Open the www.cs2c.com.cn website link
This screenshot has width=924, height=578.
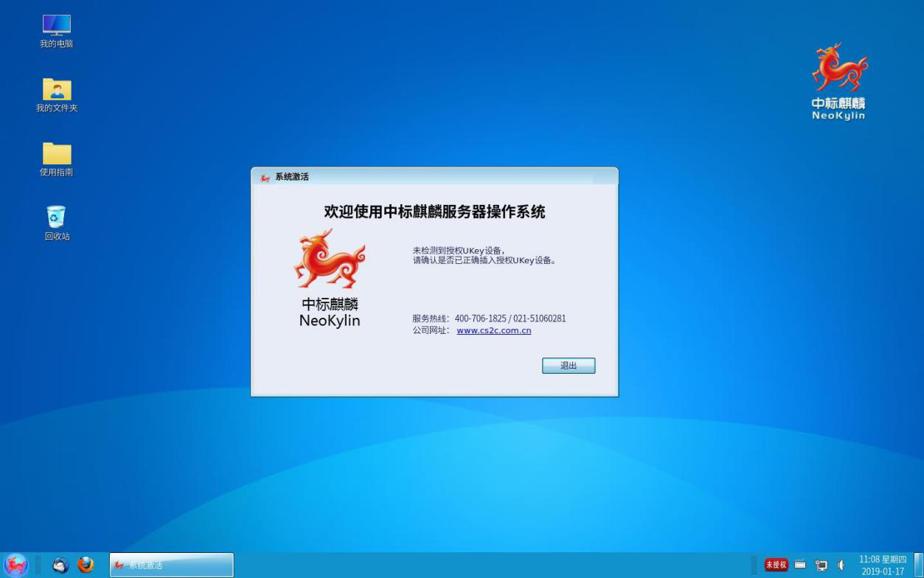click(494, 330)
